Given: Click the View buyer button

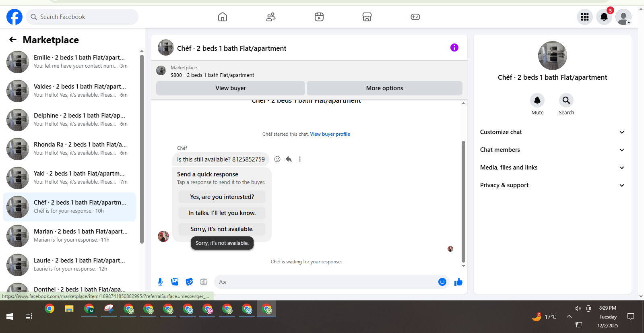Looking at the screenshot, I should click(x=231, y=88).
